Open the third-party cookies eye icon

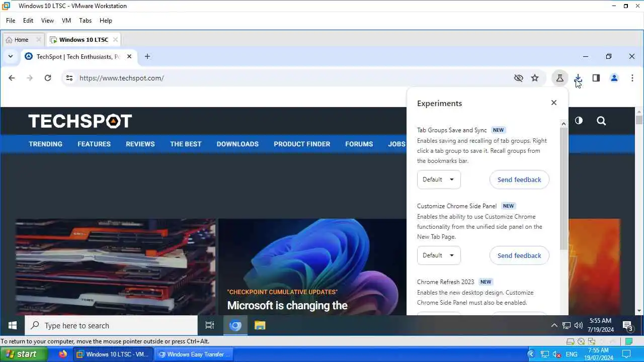(519, 78)
